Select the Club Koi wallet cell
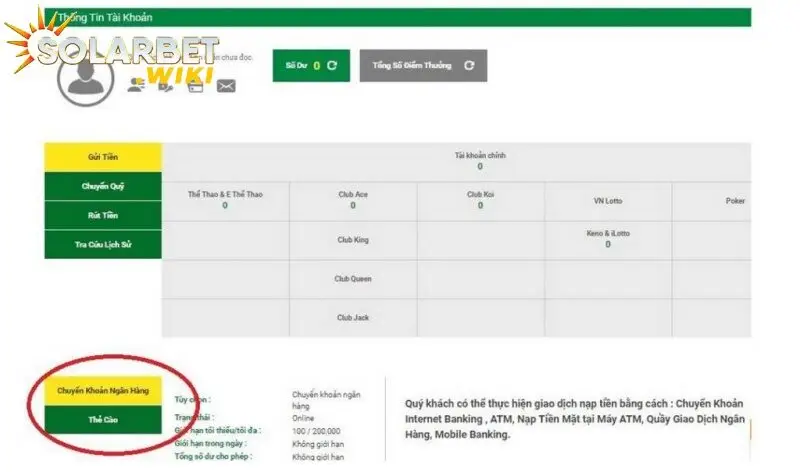The image size is (800, 472). [481, 201]
